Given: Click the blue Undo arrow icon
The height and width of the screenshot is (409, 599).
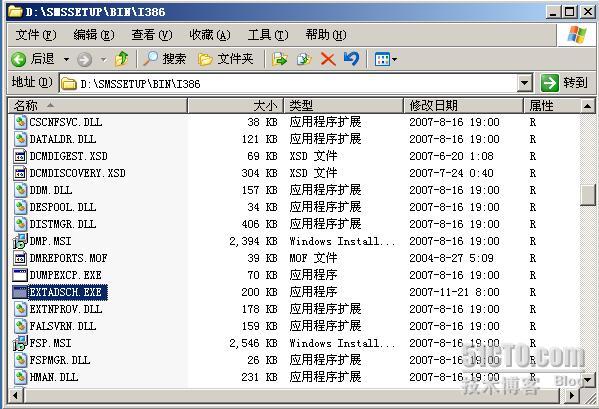Looking at the screenshot, I should [351, 59].
